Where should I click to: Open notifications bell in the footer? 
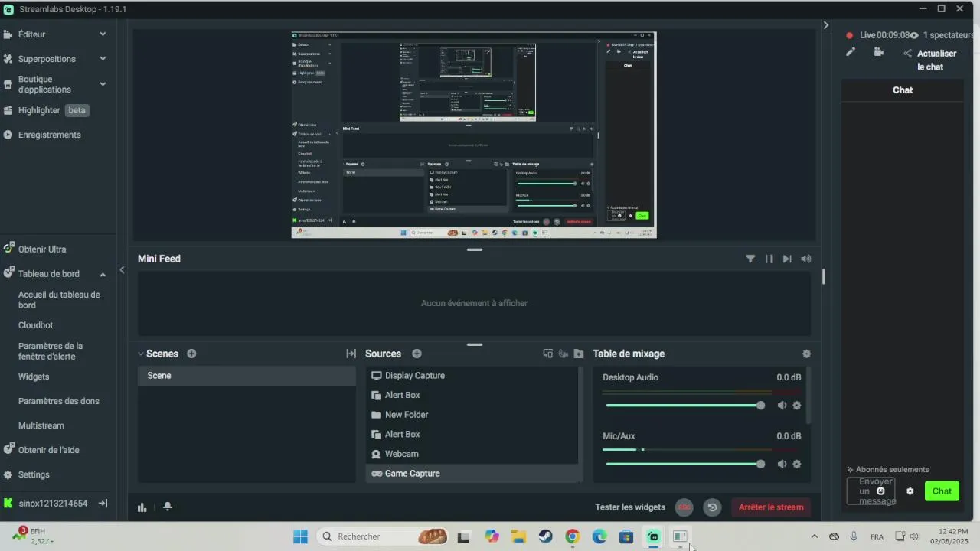click(168, 507)
